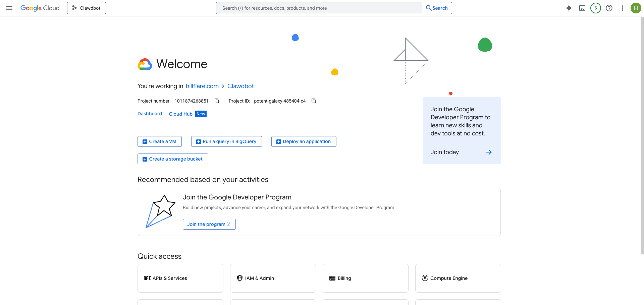The width and height of the screenshot is (644, 305).
Task: Open the main navigation hamburger menu
Action: click(9, 8)
